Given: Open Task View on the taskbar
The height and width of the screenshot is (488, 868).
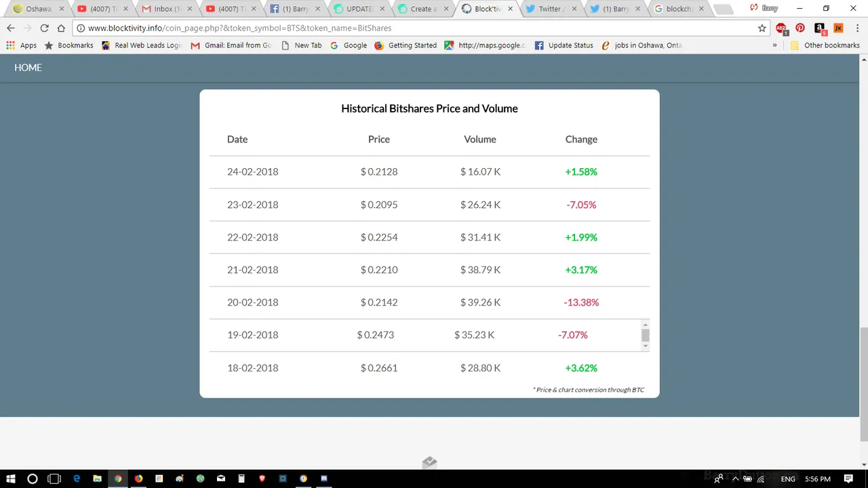Looking at the screenshot, I should point(54,479).
